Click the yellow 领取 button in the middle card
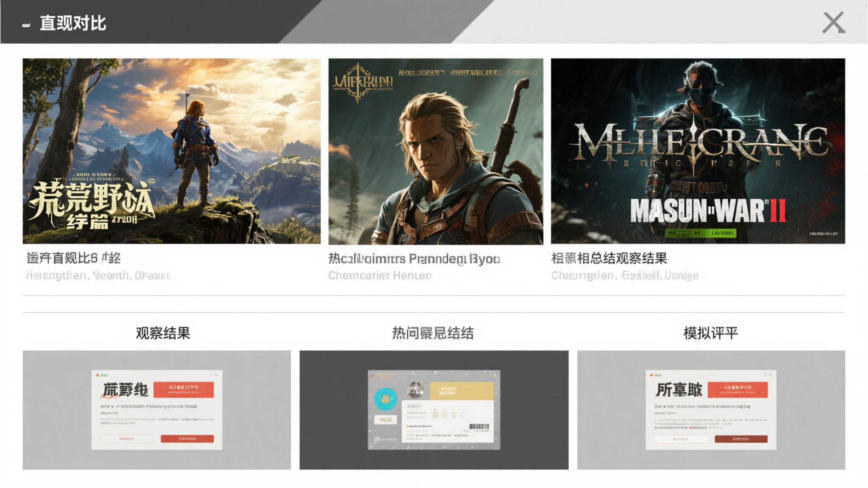Image resolution: width=868 pixels, height=488 pixels. click(386, 419)
